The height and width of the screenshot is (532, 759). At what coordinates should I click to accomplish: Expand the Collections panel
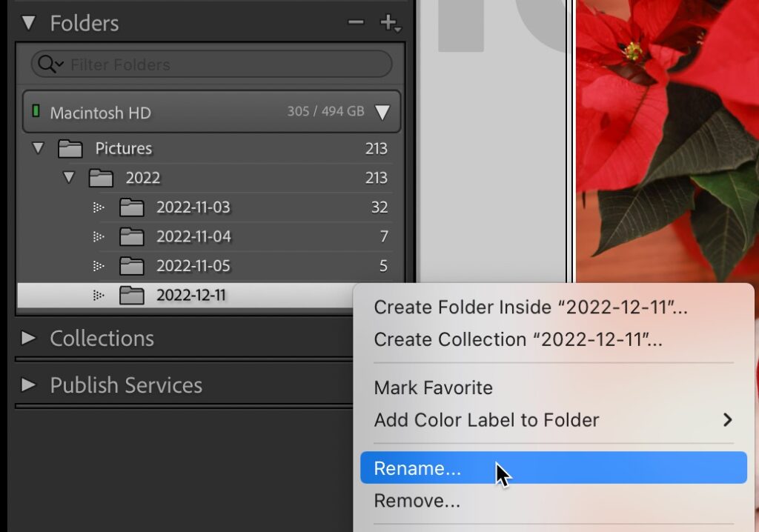click(29, 339)
